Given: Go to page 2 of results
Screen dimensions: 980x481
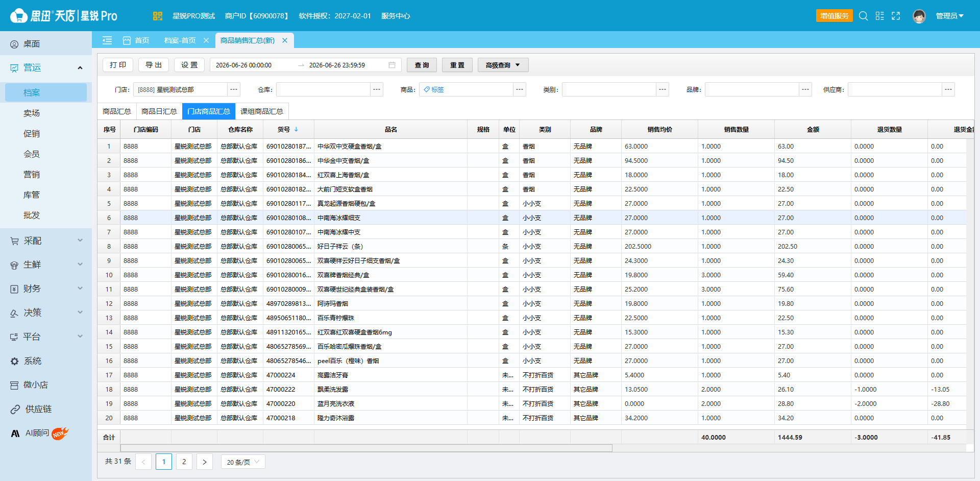Looking at the screenshot, I should (184, 462).
